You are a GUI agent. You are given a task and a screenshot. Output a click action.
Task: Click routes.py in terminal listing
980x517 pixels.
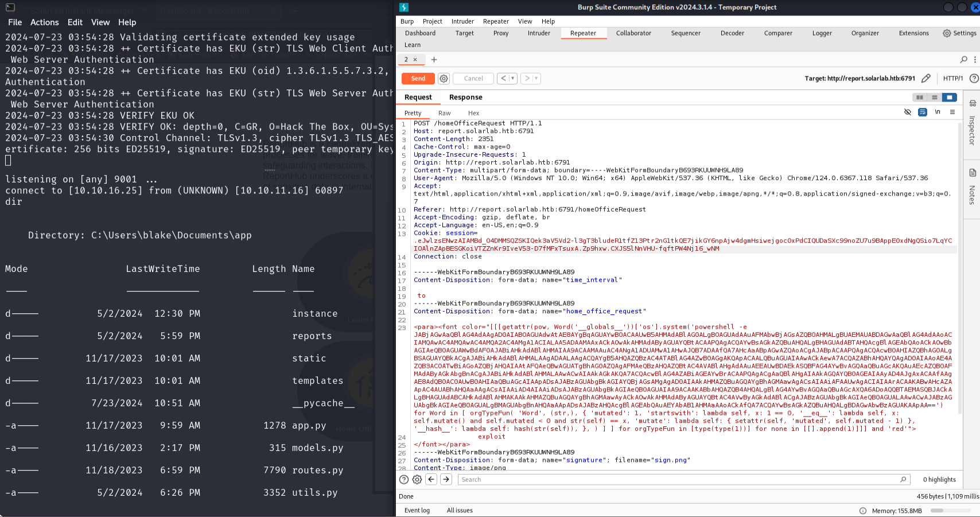(x=317, y=471)
